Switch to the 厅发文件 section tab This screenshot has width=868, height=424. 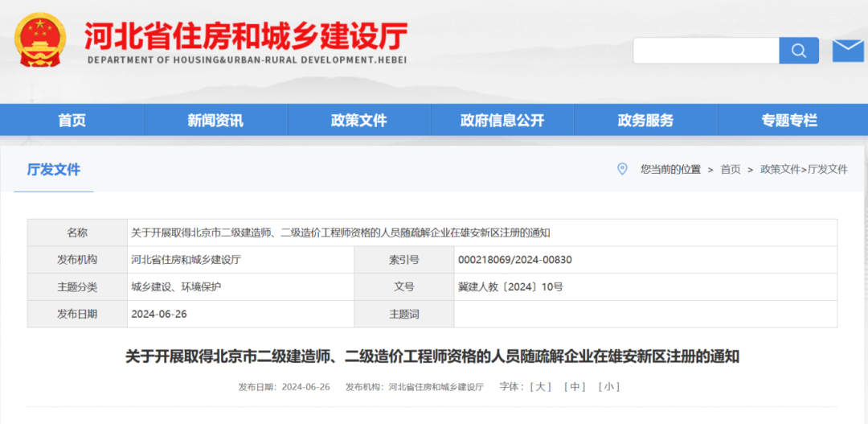54,170
